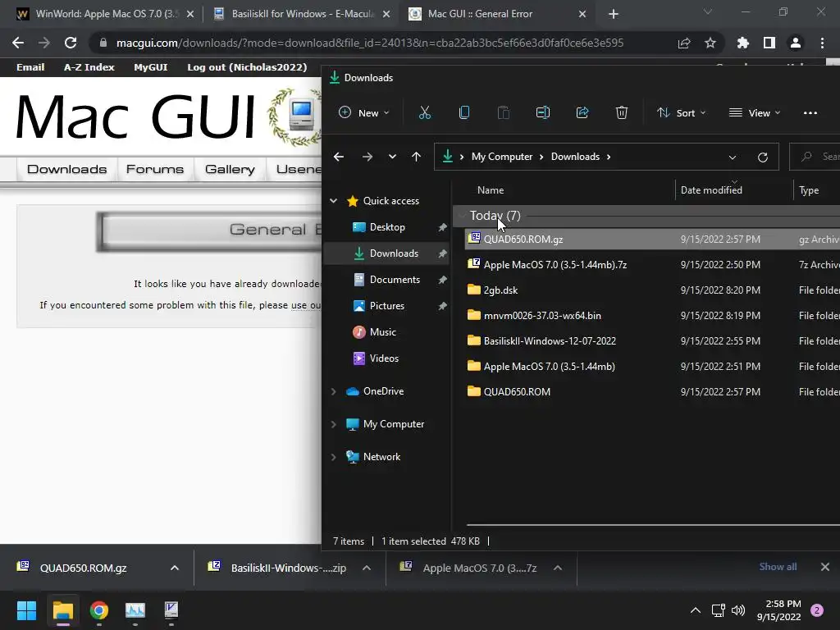Go back in File Explorer navigation

[339, 157]
